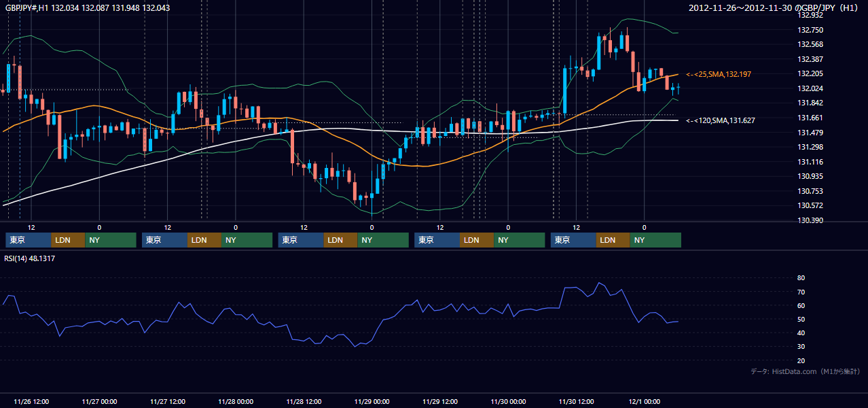
Task: Select the 2012-11-26～2012-11-30 date range heading
Action: [x=774, y=8]
